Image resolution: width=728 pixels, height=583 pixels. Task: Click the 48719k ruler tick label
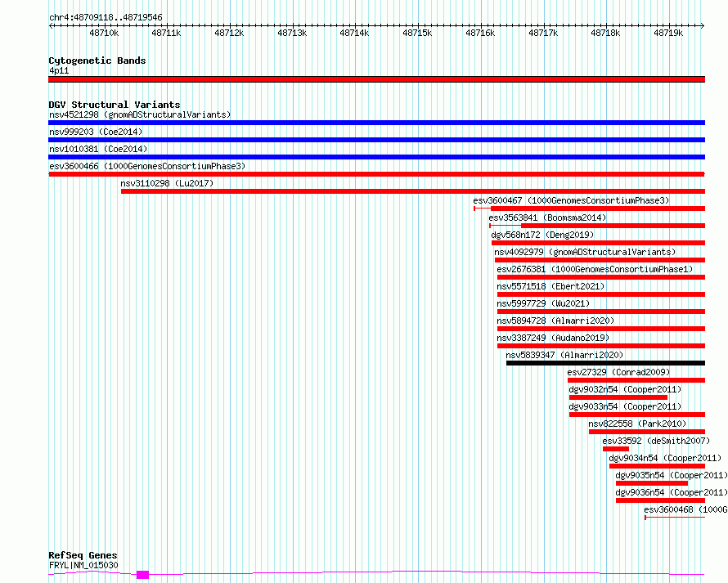coord(668,33)
